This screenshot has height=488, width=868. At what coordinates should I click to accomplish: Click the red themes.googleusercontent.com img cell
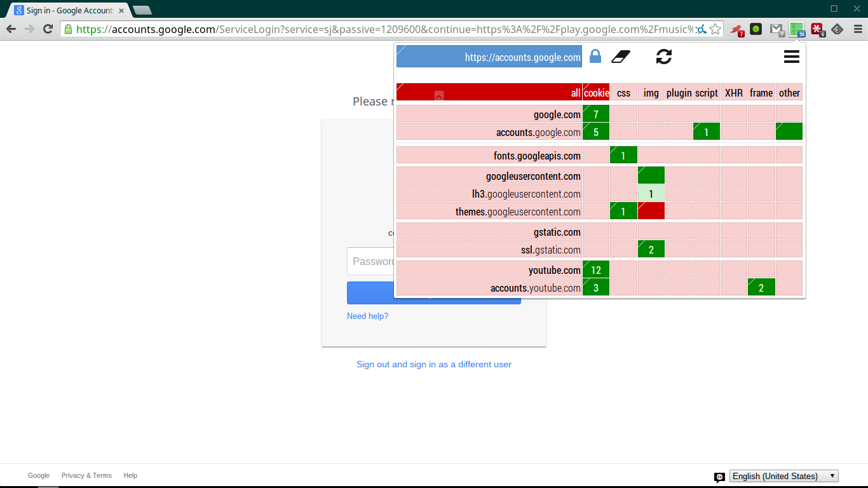click(x=651, y=211)
